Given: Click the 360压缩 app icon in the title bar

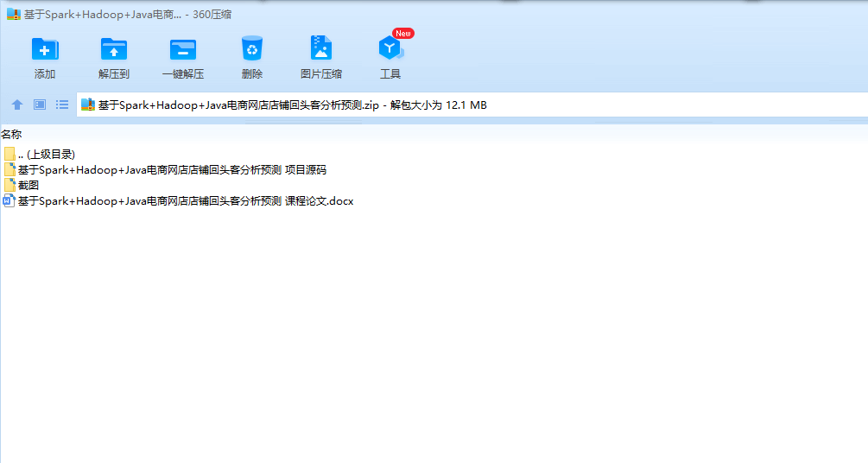Looking at the screenshot, I should click(13, 15).
